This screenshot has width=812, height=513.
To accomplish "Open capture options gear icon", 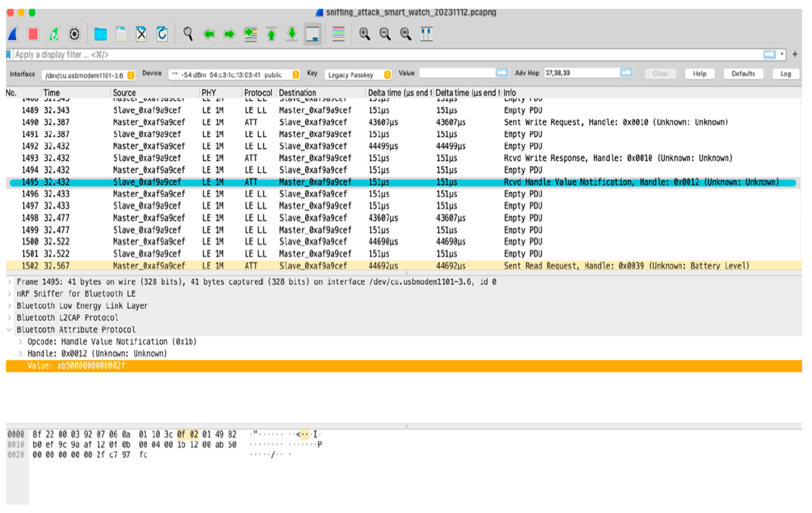I will (74, 34).
